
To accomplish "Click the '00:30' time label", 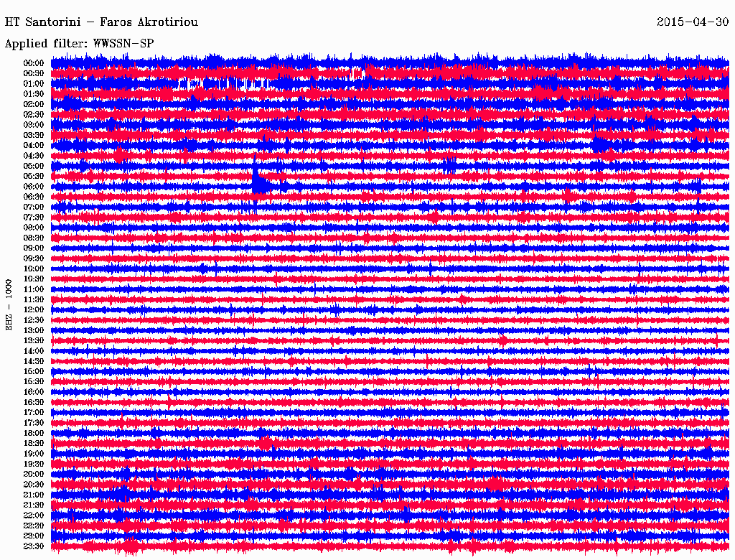I will click(34, 73).
